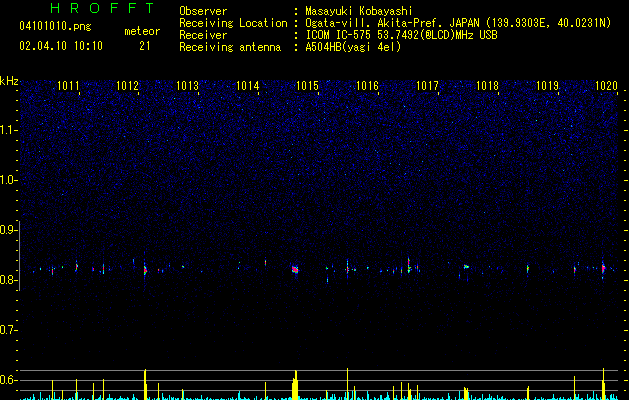629x400 pixels.
Task: Click location text Ogata-vill. Akita-Pref. JAPAN
Action: click(x=392, y=23)
